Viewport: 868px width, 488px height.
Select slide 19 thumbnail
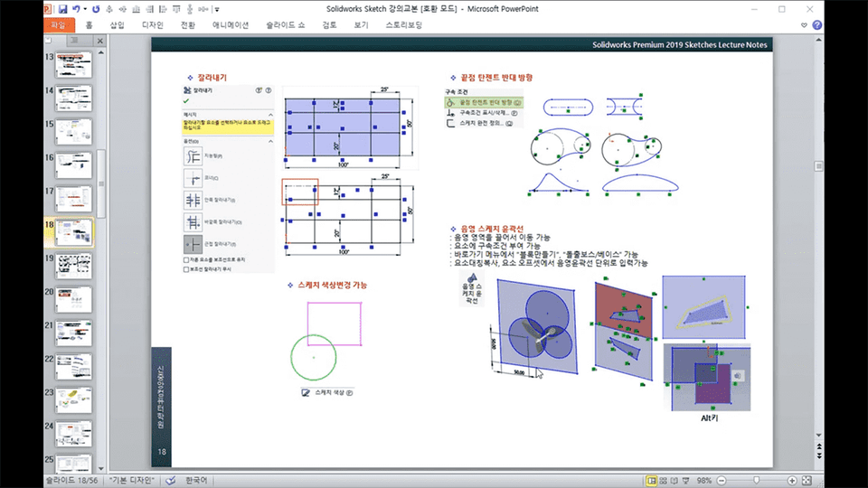click(x=73, y=266)
